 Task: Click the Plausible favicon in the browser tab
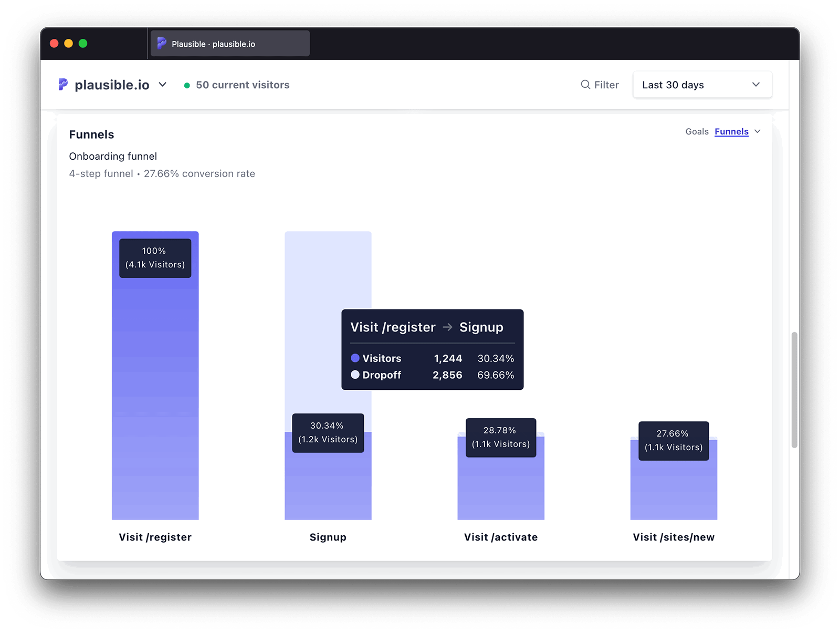161,43
